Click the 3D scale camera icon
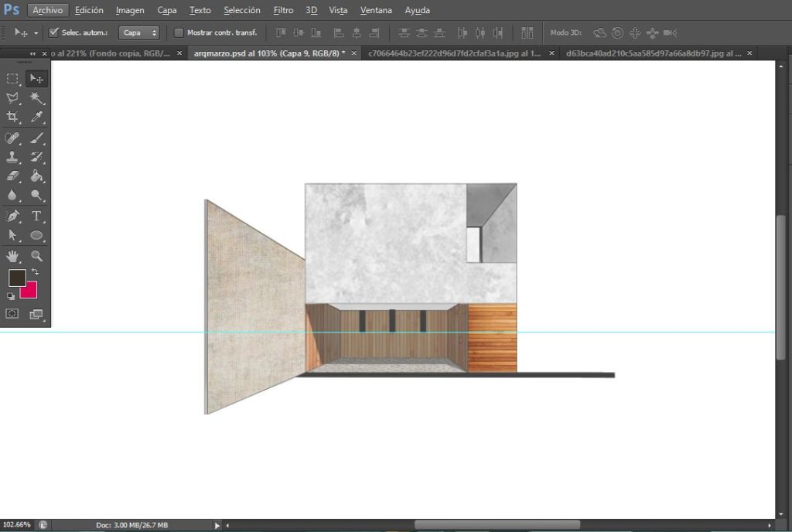This screenshot has width=792, height=532. click(671, 32)
